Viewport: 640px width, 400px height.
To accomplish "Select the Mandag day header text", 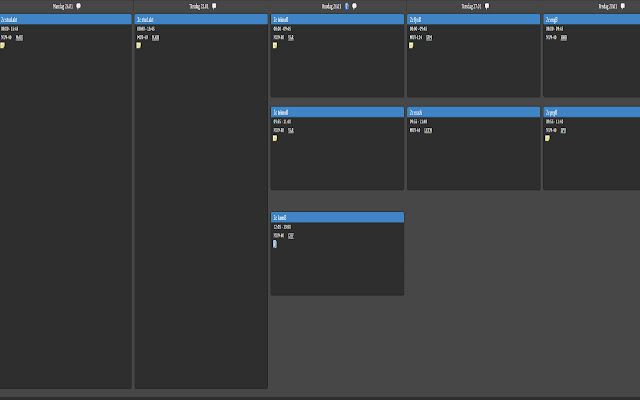I will (63, 7).
